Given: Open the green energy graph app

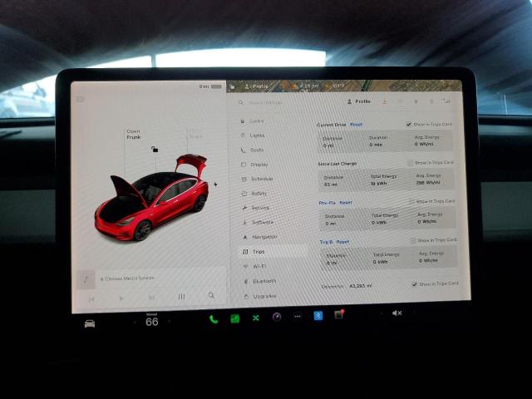Looking at the screenshot, I should pos(234,318).
